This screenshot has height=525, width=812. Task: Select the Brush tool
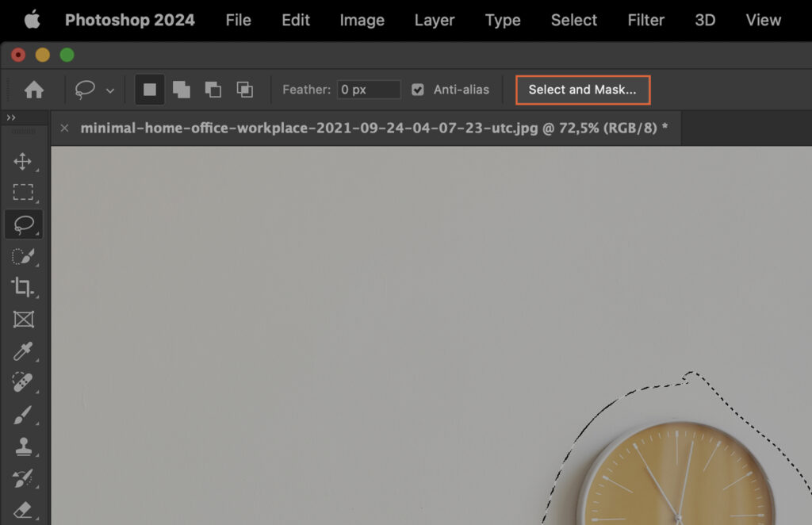coord(24,415)
